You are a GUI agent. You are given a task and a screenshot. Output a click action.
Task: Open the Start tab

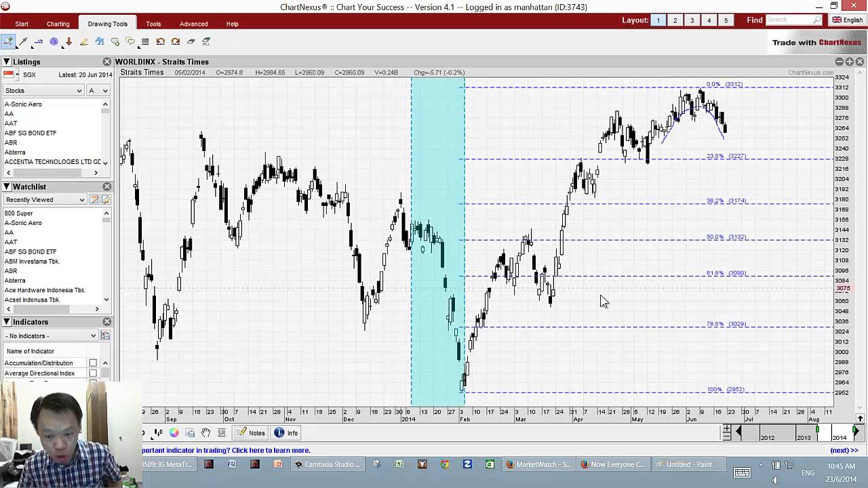tap(22, 24)
